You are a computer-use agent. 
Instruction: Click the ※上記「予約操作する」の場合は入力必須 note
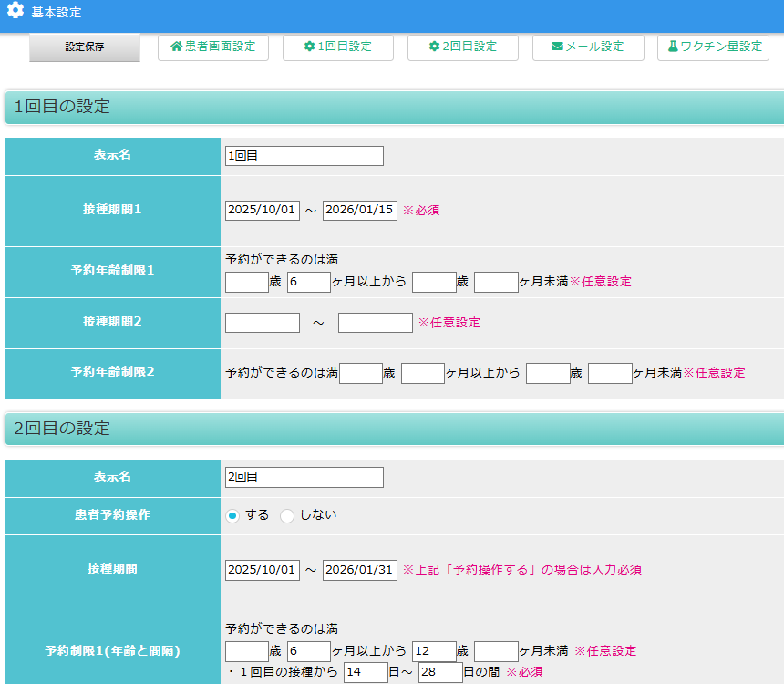click(522, 570)
